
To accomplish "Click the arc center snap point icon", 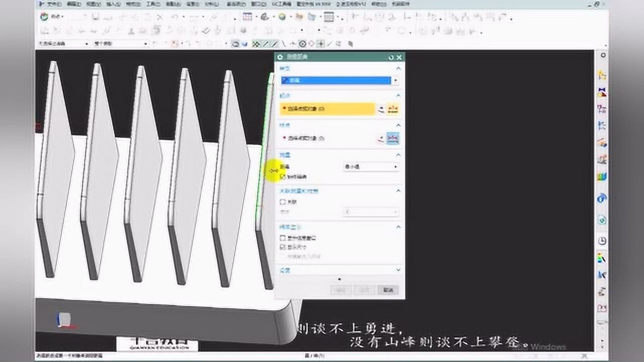I will [302, 44].
